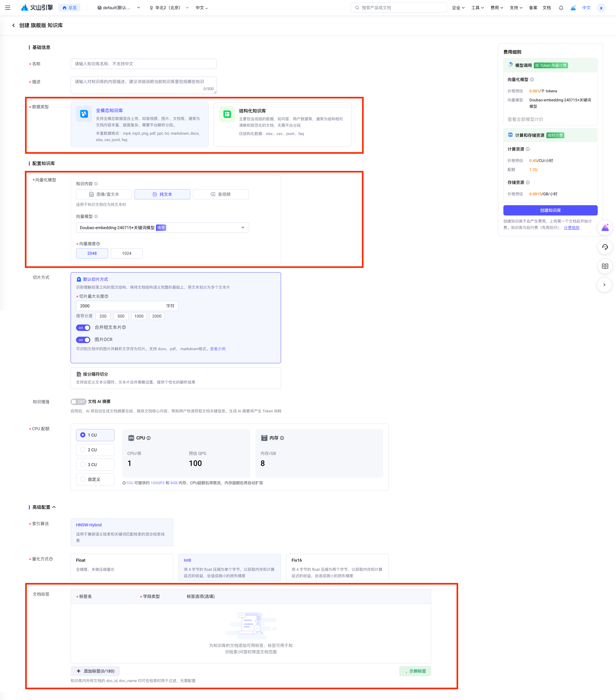Click help icon beside 切片最大长度
616x700 pixels.
point(106,296)
